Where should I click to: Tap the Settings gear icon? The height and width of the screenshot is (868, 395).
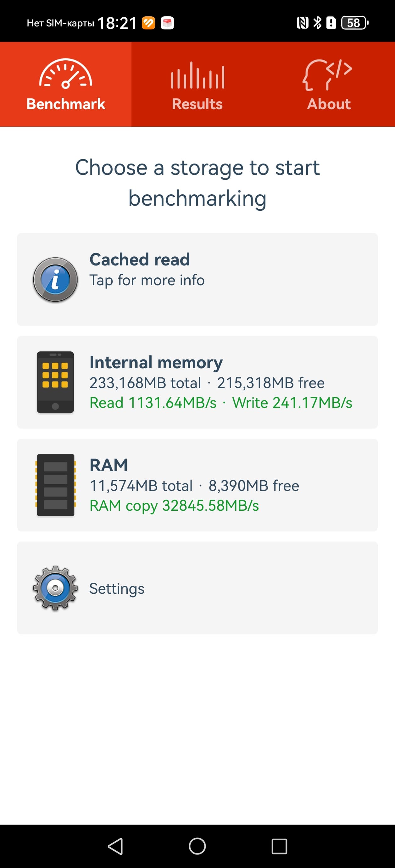(55, 588)
